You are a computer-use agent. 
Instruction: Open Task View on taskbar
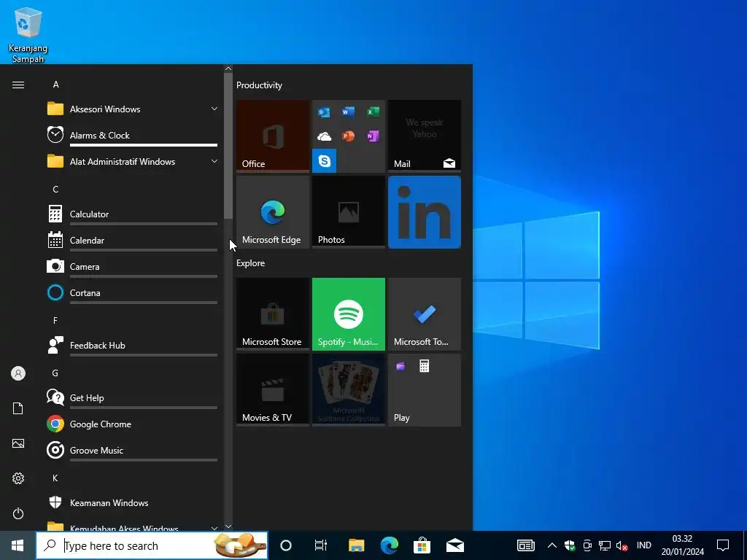(321, 545)
